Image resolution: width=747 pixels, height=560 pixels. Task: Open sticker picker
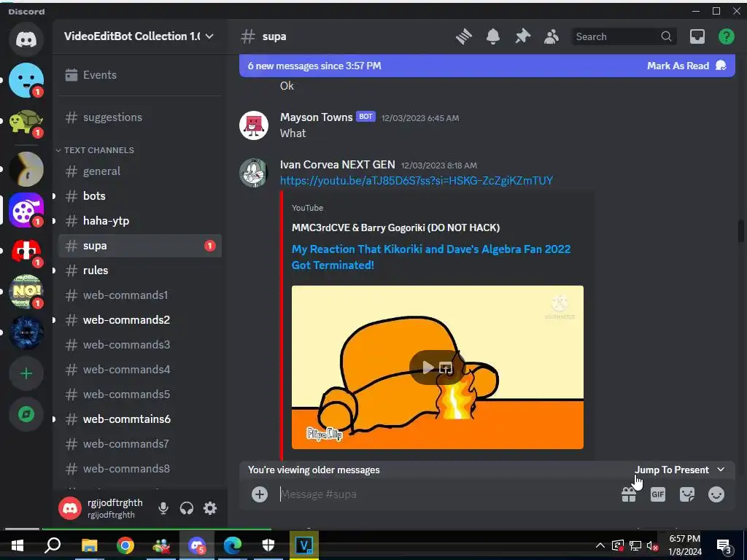pos(687,494)
